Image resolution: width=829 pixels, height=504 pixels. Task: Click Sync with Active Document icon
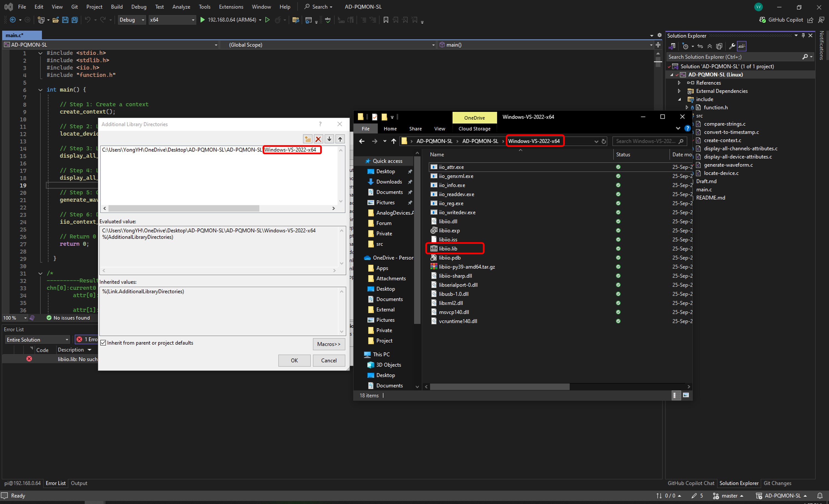click(700, 46)
